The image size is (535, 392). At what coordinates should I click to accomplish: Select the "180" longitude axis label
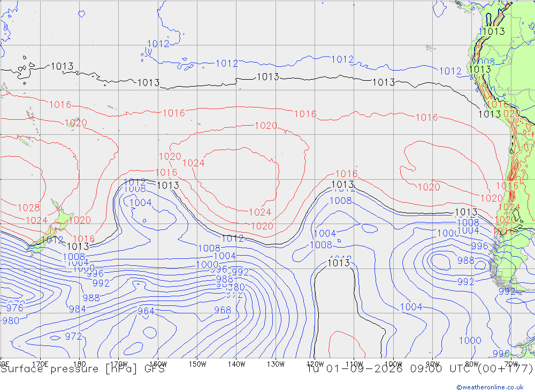click(x=80, y=364)
